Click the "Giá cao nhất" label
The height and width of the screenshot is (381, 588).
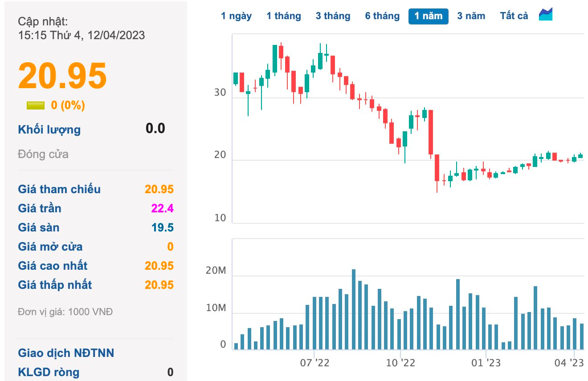pos(53,266)
